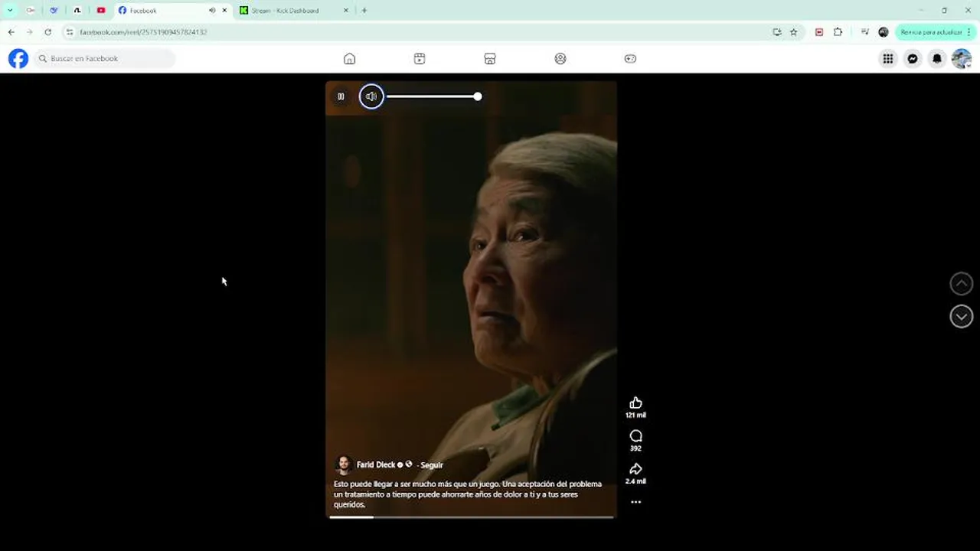Select the third pinned tab with the black icon

pyautogui.click(x=77, y=11)
